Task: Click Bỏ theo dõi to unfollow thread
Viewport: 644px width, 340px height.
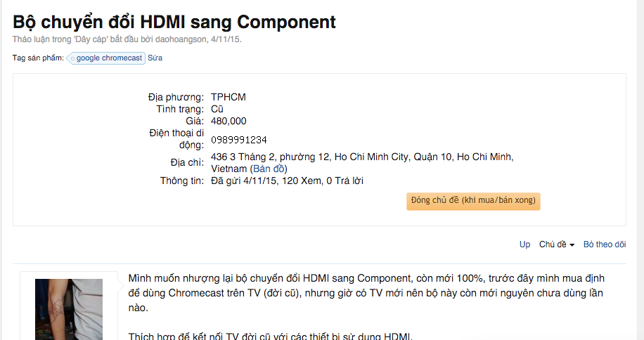Action: pos(605,244)
